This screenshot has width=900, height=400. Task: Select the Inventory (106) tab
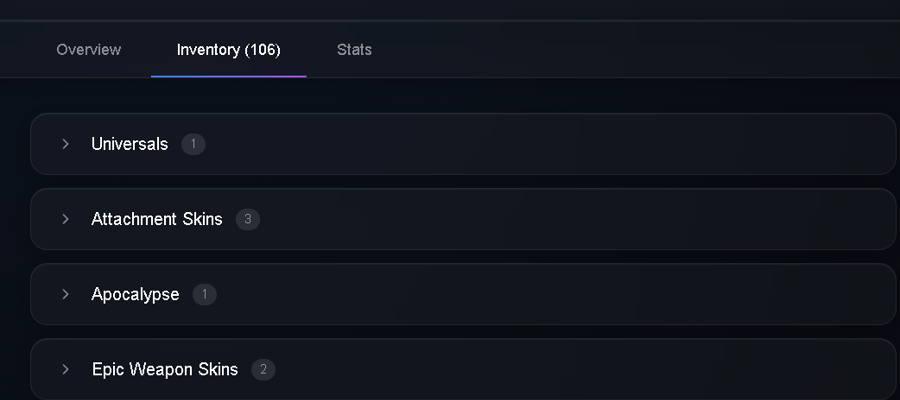coord(228,50)
